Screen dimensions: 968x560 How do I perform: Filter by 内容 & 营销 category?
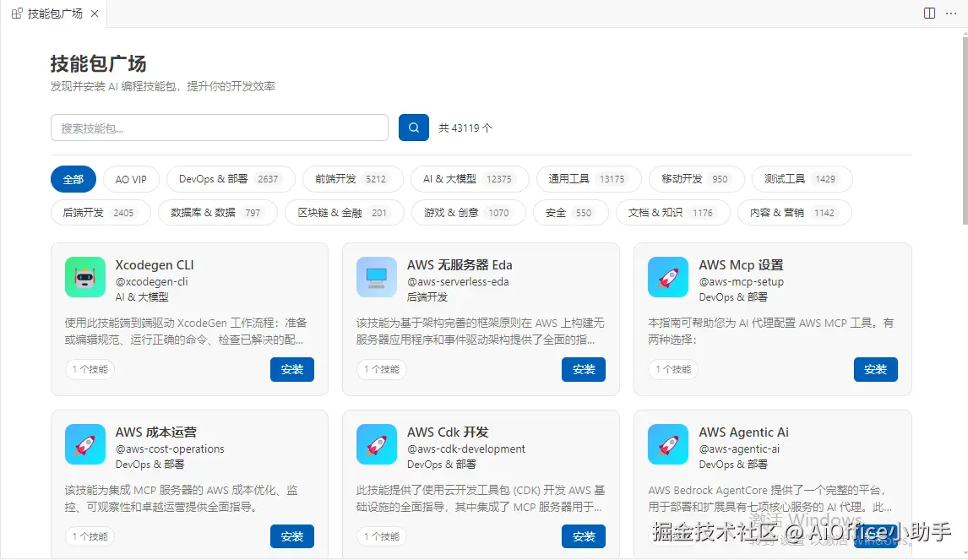[x=795, y=212]
